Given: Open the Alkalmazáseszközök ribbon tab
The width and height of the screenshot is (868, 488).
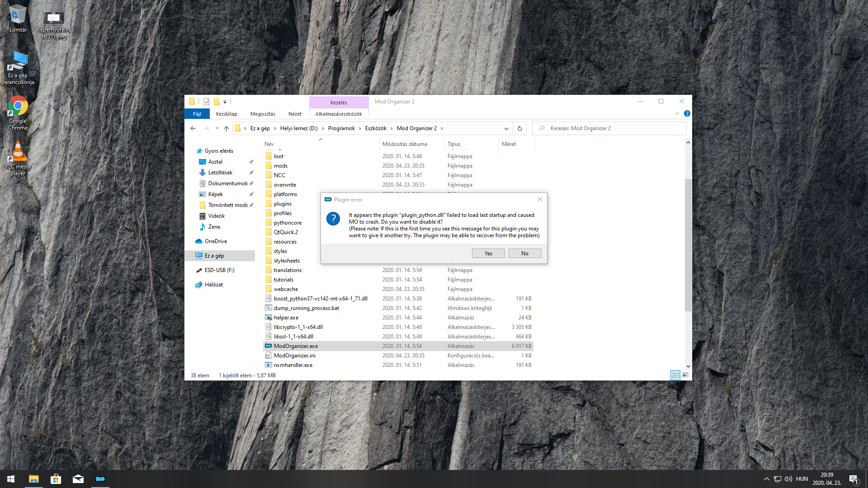Looking at the screenshot, I should click(339, 114).
